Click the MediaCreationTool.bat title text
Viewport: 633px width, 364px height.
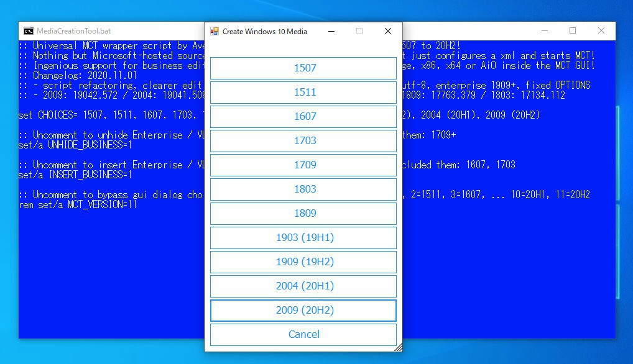click(x=73, y=31)
